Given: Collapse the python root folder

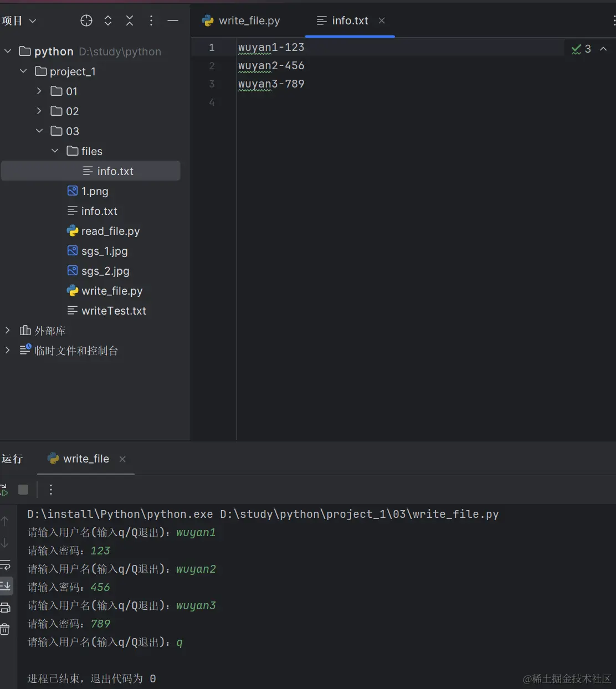Looking at the screenshot, I should tap(8, 51).
